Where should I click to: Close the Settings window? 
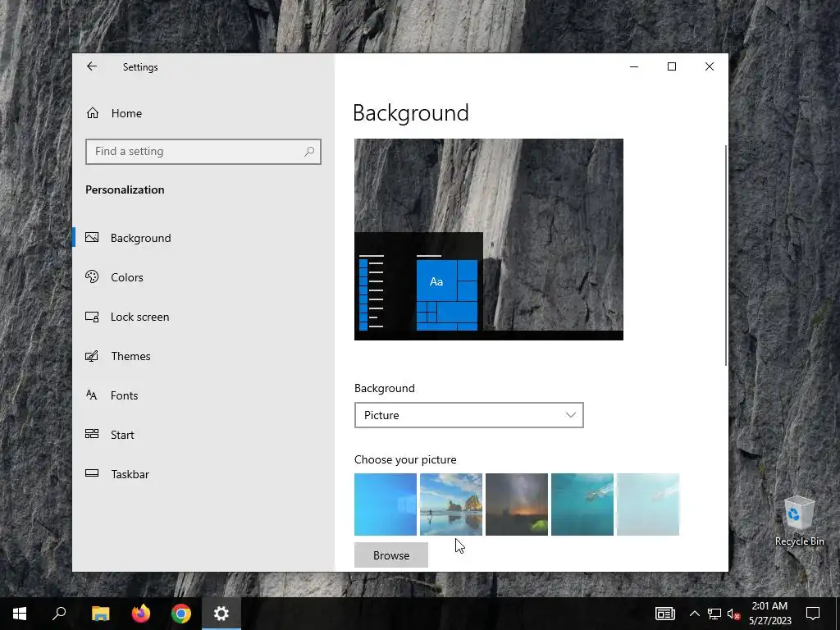(x=710, y=66)
